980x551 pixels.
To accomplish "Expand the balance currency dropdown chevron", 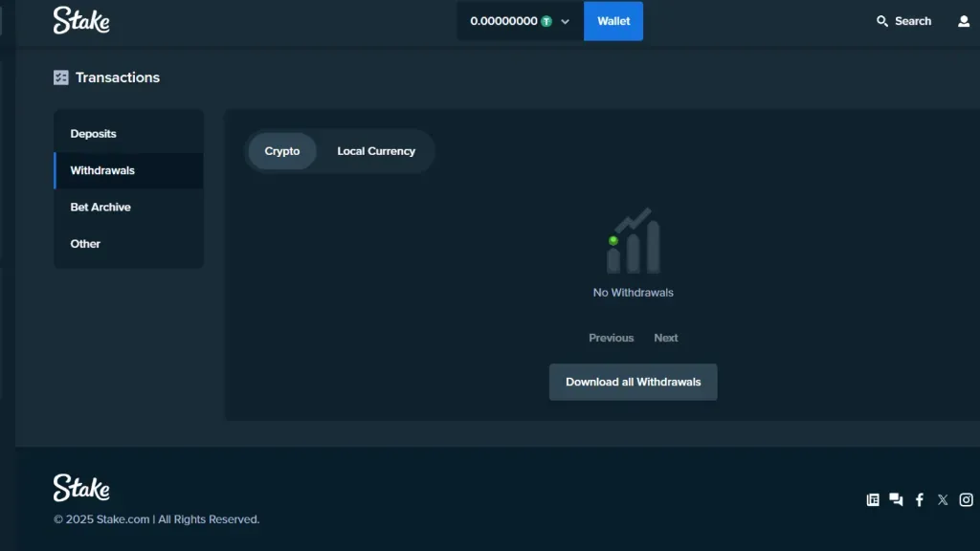I will pyautogui.click(x=566, y=21).
